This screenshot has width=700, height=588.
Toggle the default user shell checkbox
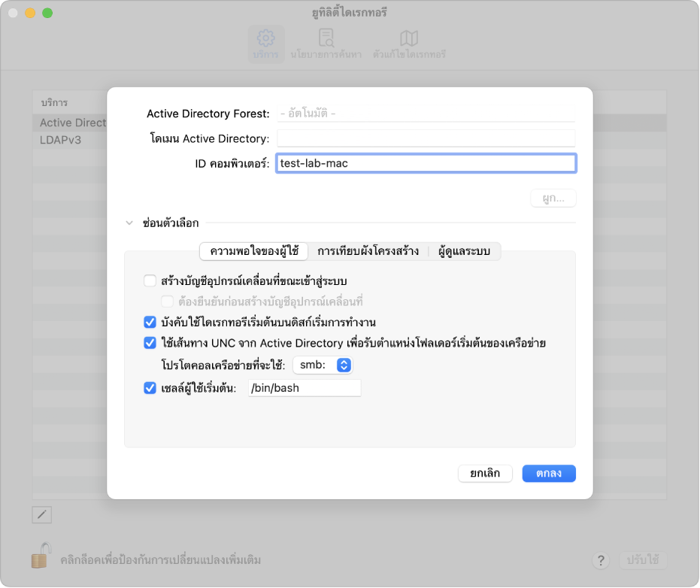[x=150, y=387]
